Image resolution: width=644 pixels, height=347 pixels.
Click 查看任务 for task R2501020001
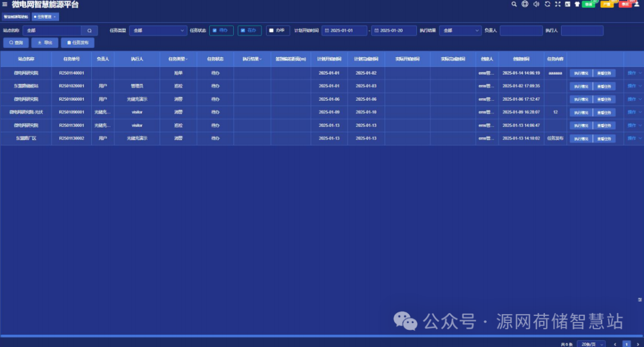(604, 86)
